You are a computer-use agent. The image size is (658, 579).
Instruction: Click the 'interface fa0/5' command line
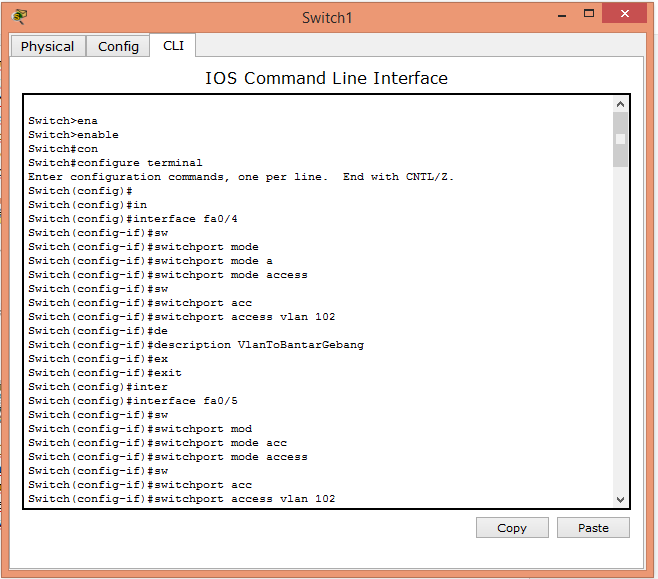133,401
